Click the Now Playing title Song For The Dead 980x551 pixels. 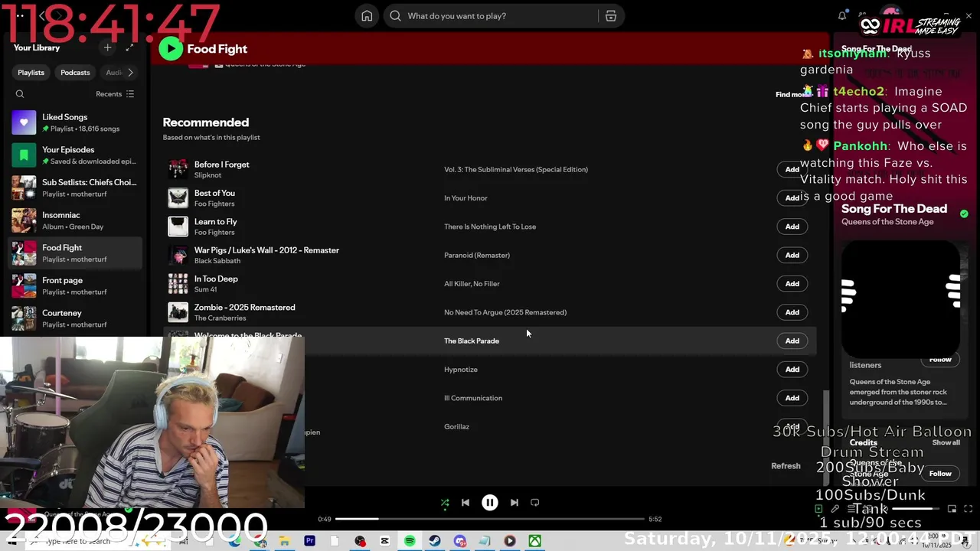(x=894, y=209)
